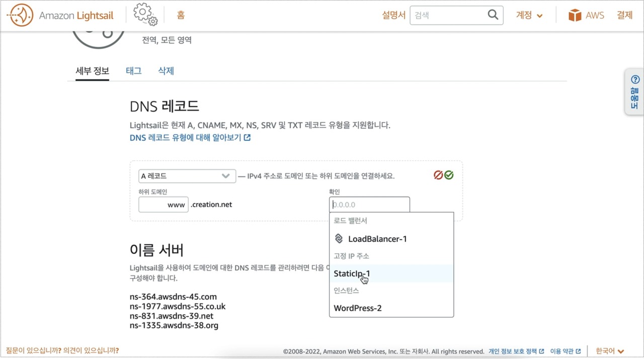
Task: Click the .creation.net domain suffix text
Action: 211,205
